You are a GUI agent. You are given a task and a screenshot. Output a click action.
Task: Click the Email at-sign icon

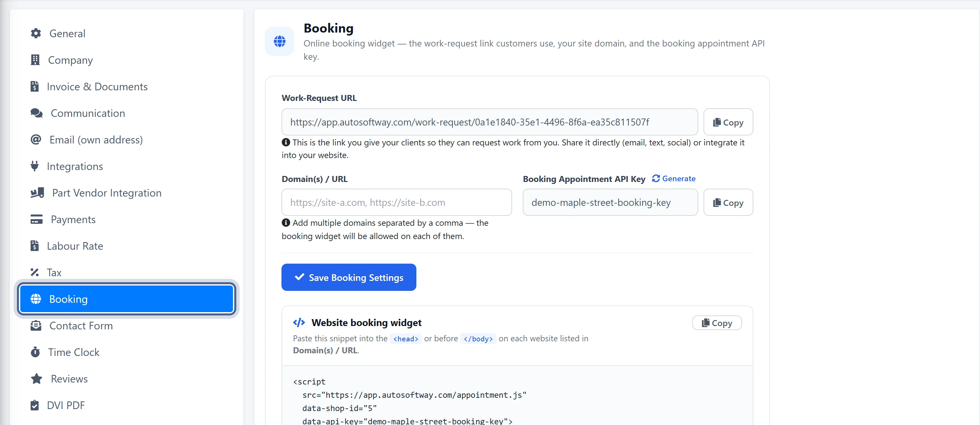pyautogui.click(x=36, y=140)
